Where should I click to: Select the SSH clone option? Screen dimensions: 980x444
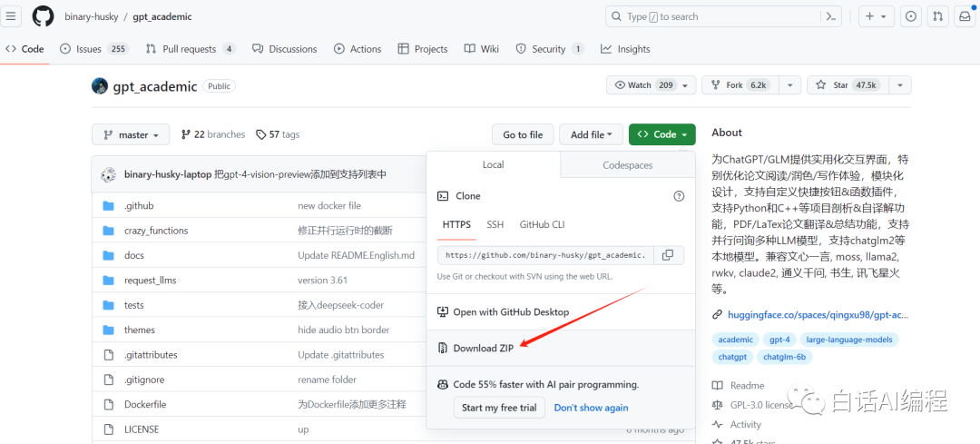(495, 224)
